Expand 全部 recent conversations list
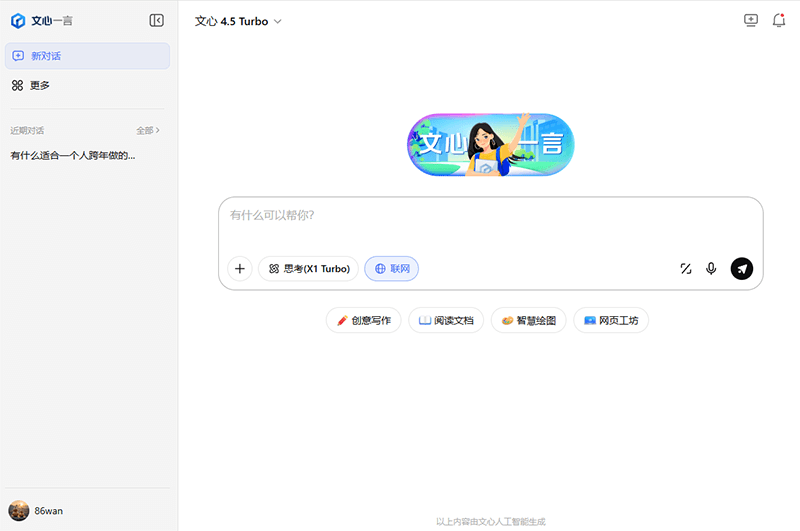The width and height of the screenshot is (800, 531). click(148, 130)
